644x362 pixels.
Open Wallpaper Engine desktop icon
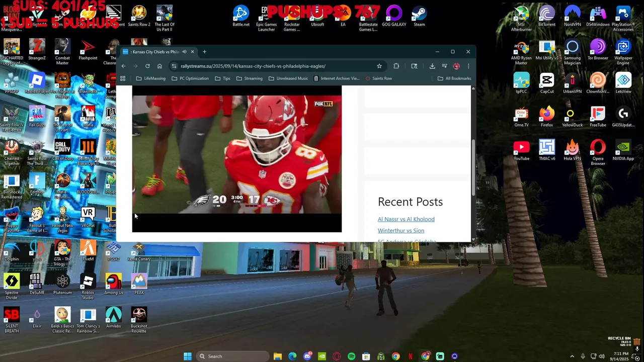(623, 52)
